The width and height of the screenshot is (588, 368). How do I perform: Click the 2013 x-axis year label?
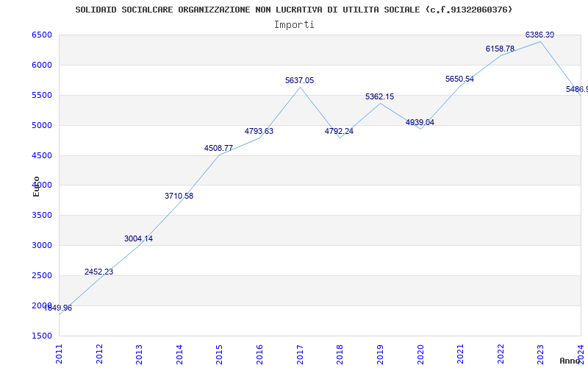coord(140,354)
